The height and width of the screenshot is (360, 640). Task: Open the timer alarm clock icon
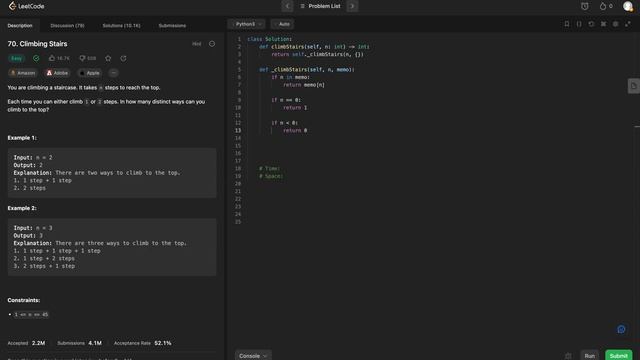[585, 6]
